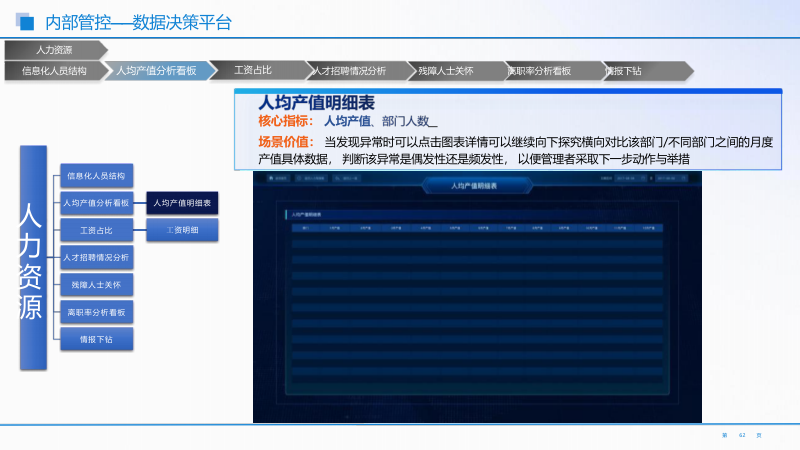Click the start date field in the dashboard header
Screen dimensions: 800x450
tap(625, 179)
